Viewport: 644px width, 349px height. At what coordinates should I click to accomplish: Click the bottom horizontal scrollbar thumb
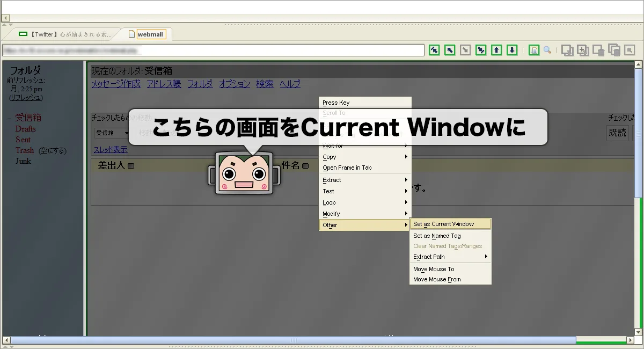[293, 340]
